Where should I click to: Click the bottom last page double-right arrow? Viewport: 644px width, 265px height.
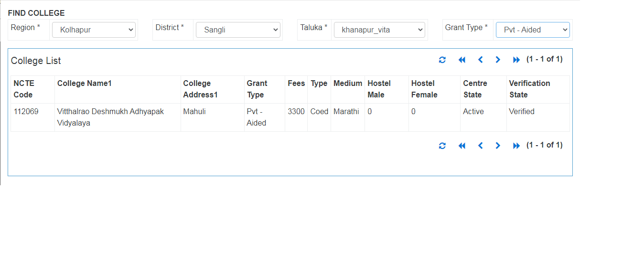click(516, 146)
